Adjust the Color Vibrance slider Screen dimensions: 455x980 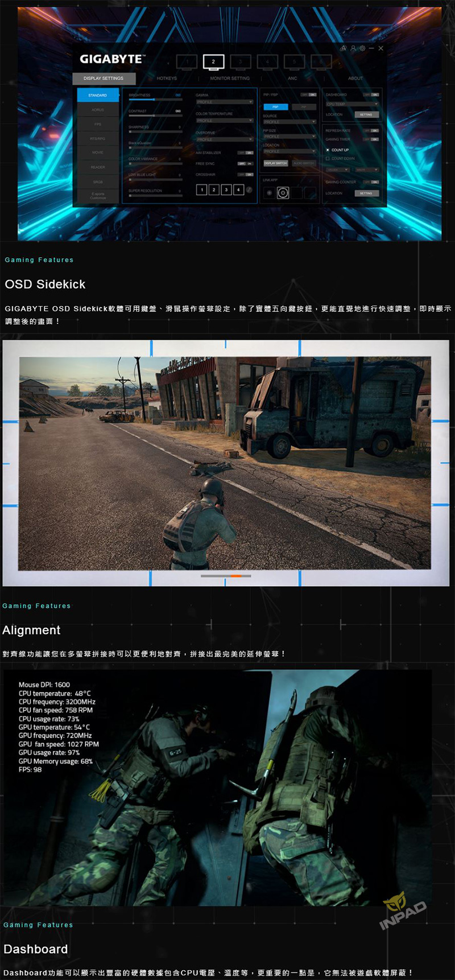[155, 164]
